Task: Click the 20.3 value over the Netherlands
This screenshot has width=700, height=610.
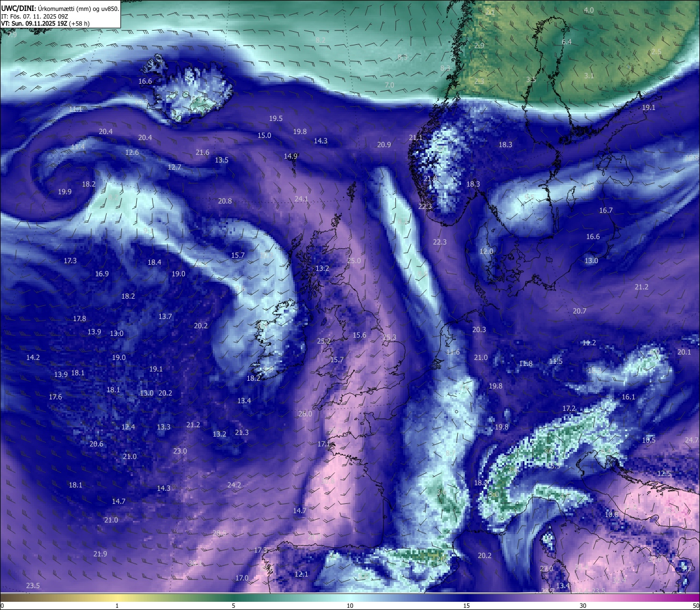Action: point(479,329)
